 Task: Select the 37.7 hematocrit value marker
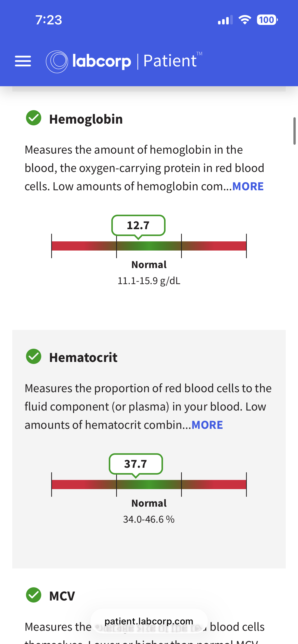coord(136,464)
